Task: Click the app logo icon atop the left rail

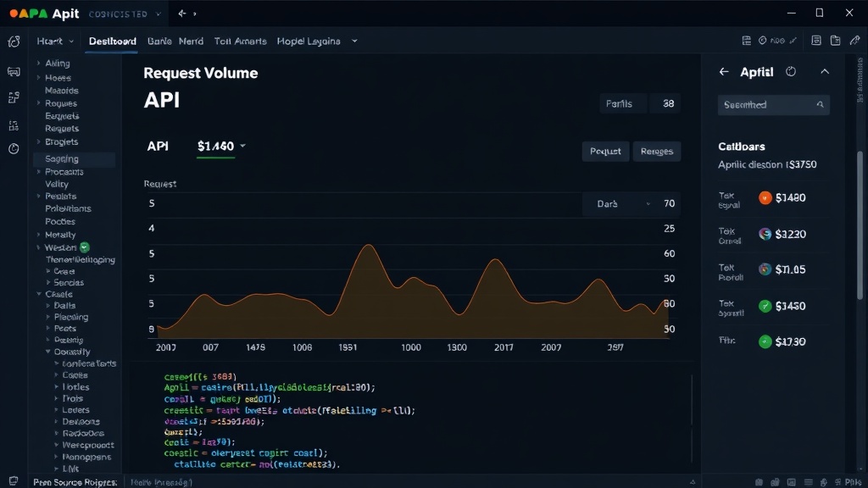Action: [x=14, y=42]
